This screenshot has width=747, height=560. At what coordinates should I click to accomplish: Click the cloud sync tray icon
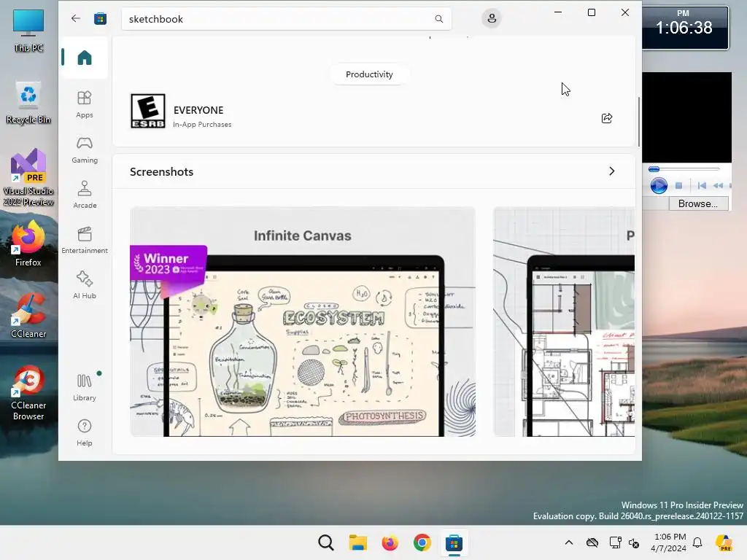(592, 542)
